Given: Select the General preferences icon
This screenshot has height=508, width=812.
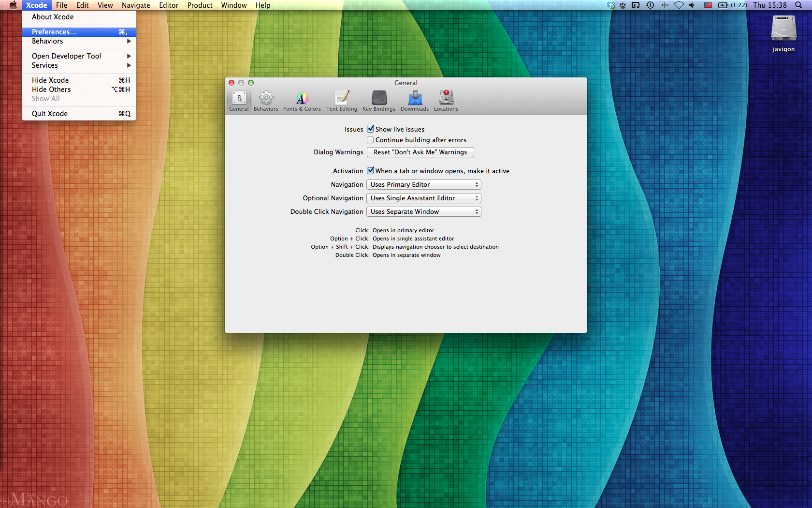Looking at the screenshot, I should 239,101.
